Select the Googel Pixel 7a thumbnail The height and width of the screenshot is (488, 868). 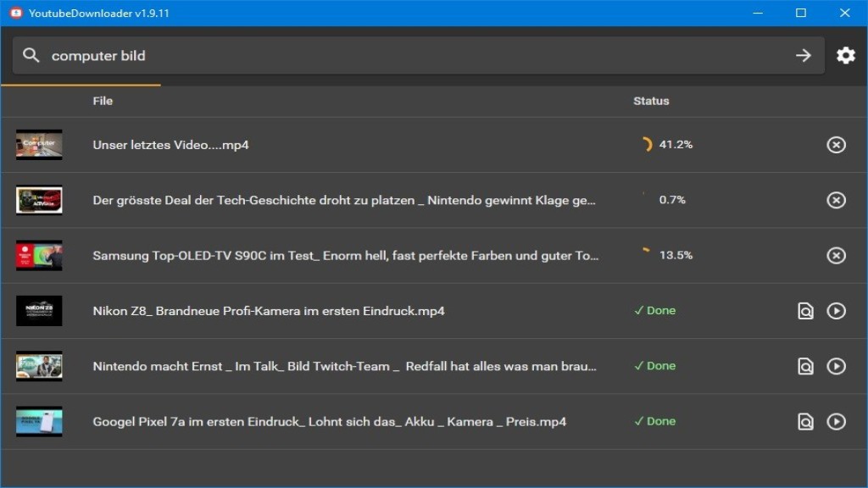click(38, 421)
